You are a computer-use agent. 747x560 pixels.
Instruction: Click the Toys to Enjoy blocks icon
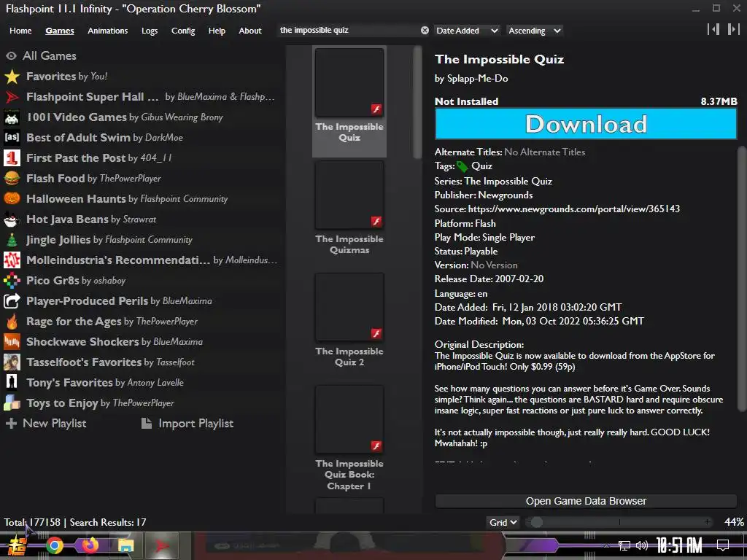(x=12, y=402)
